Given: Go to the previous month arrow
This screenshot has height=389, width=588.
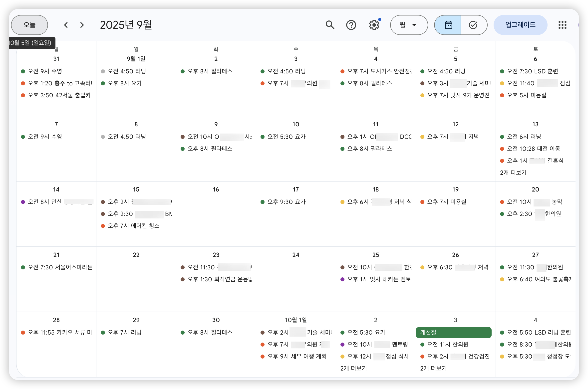Looking at the screenshot, I should pos(66,25).
